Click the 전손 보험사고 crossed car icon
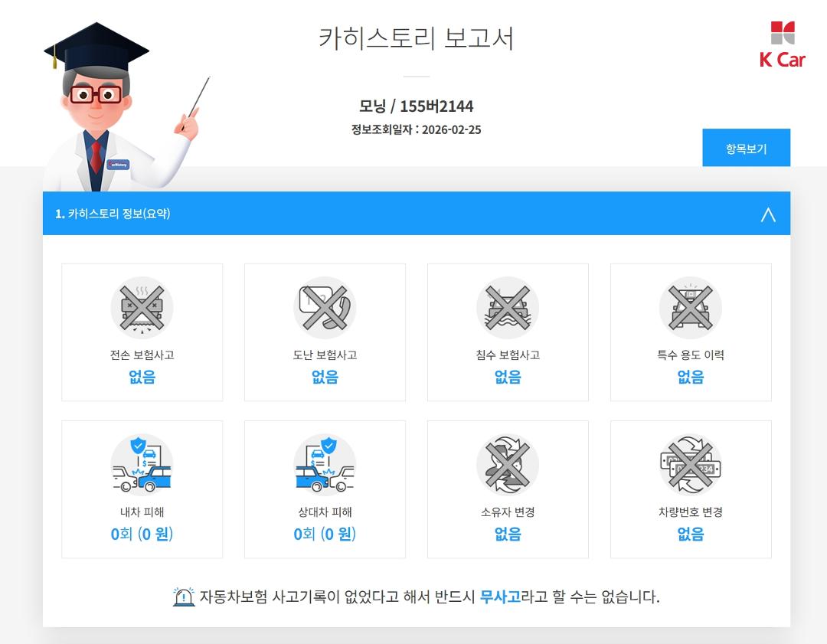 [142, 308]
